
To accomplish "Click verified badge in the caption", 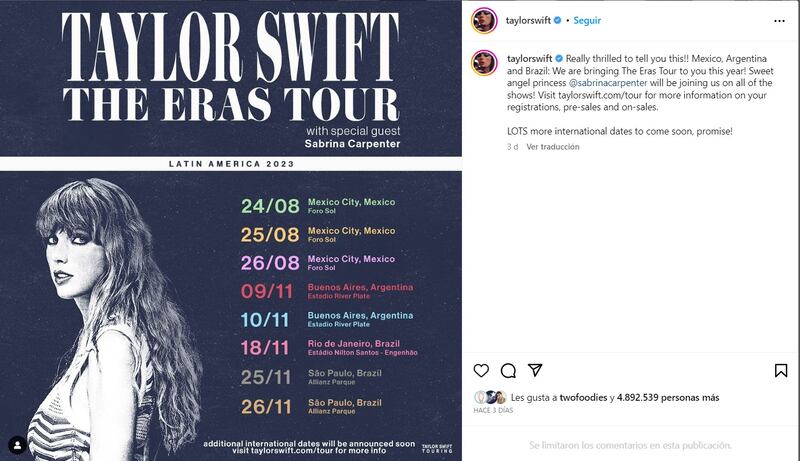I will (558, 59).
